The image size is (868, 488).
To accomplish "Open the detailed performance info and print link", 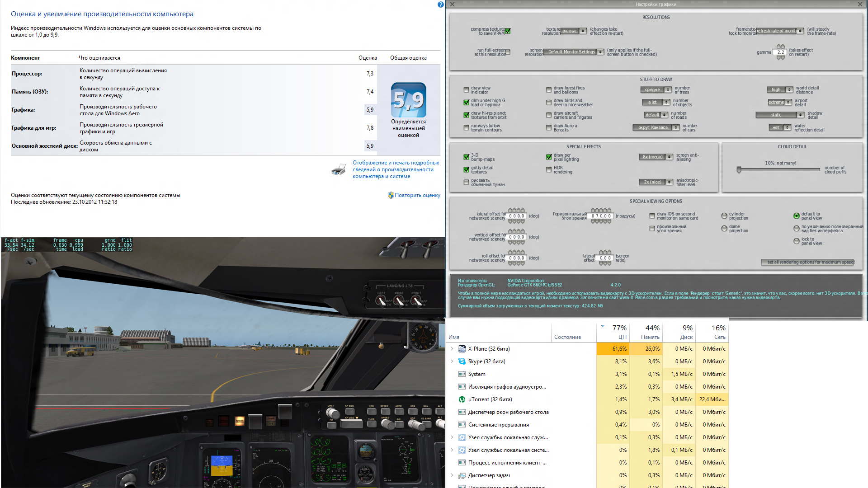I will [396, 169].
